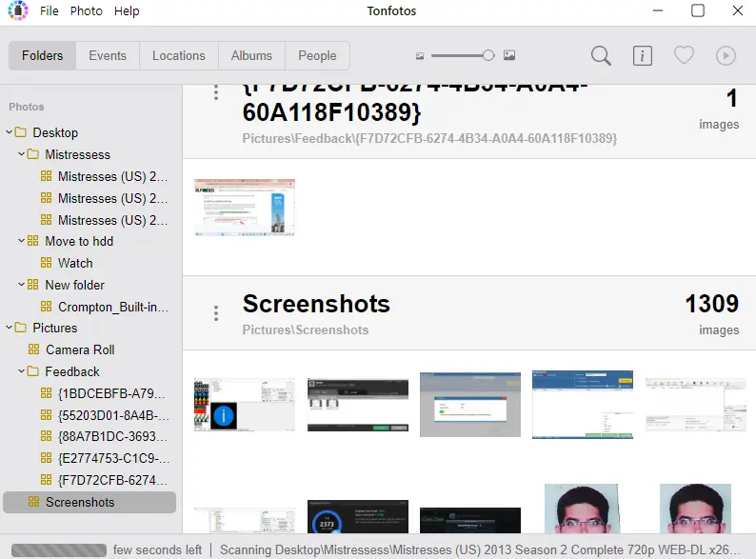Click the Desktop folder icon
Screen dimensions: 756x559
(x=21, y=132)
